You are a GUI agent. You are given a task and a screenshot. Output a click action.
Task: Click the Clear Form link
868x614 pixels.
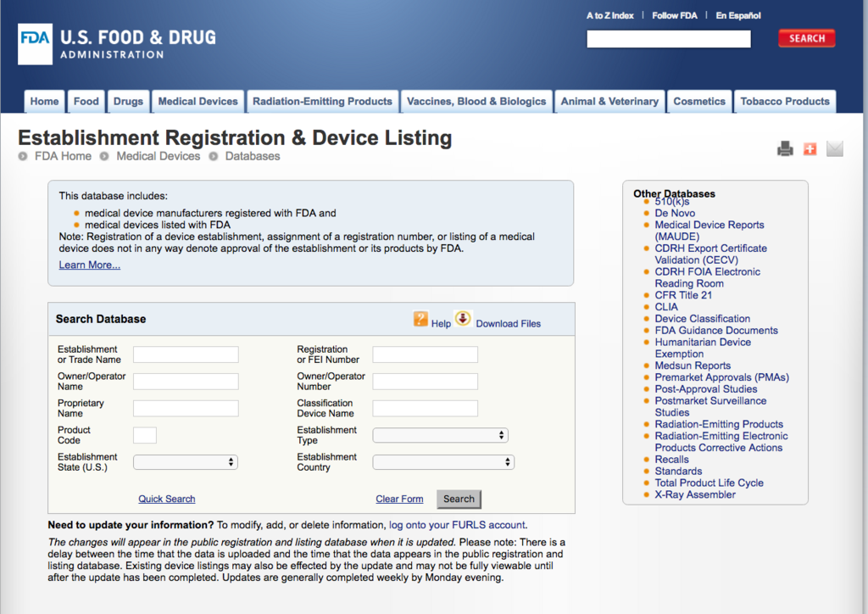click(x=400, y=499)
